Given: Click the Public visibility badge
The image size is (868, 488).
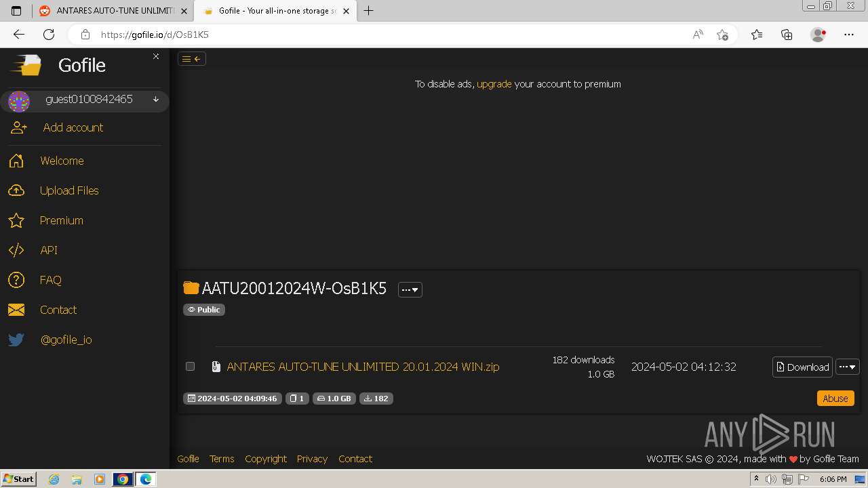Looking at the screenshot, I should coord(204,310).
